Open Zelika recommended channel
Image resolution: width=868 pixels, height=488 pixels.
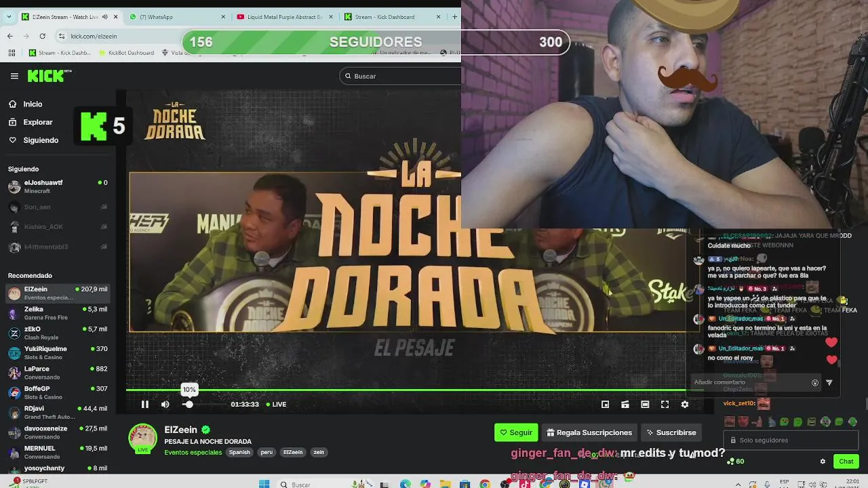(58, 313)
